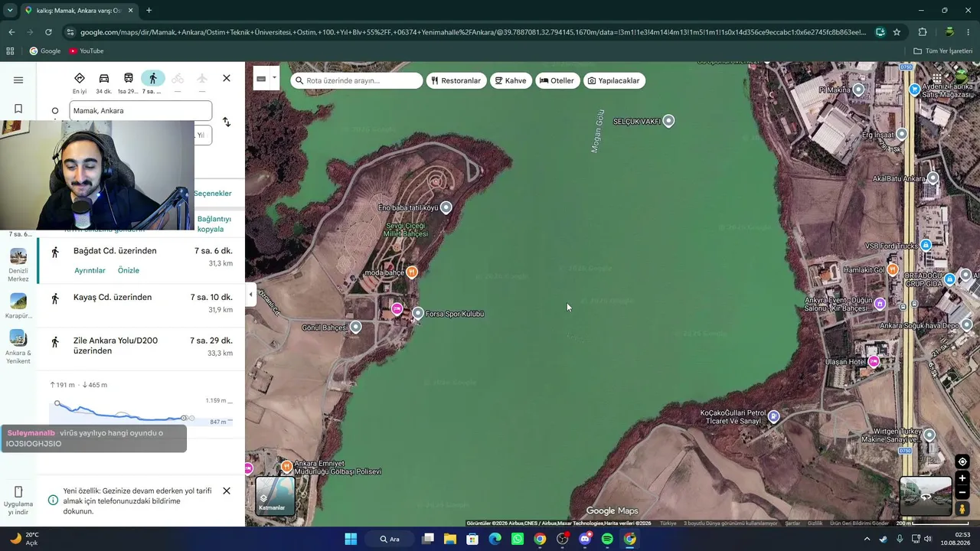Open Google apps grid on map
Image resolution: width=980 pixels, height=551 pixels.
tap(937, 77)
